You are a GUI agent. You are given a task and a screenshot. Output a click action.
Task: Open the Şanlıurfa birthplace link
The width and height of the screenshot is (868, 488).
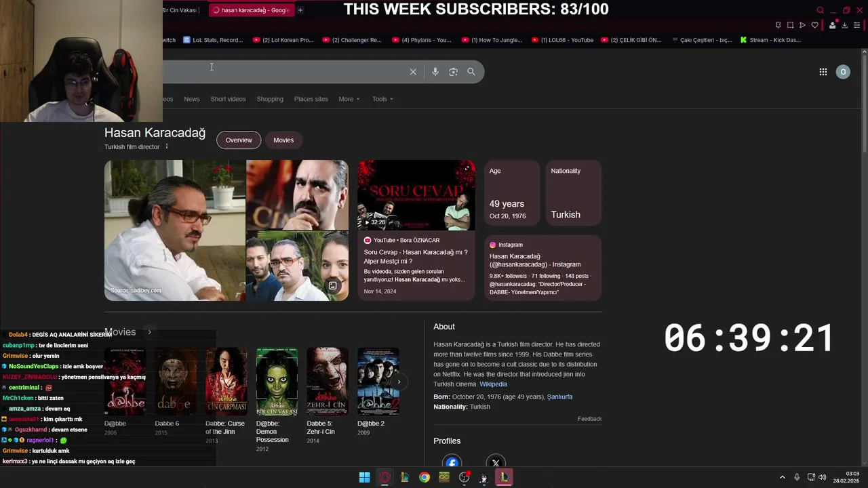tap(559, 396)
